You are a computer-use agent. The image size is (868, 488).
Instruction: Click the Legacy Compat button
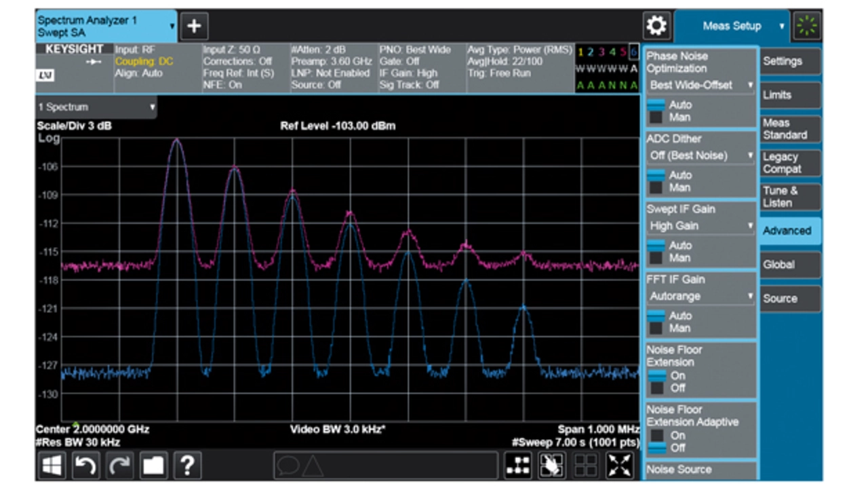click(789, 163)
